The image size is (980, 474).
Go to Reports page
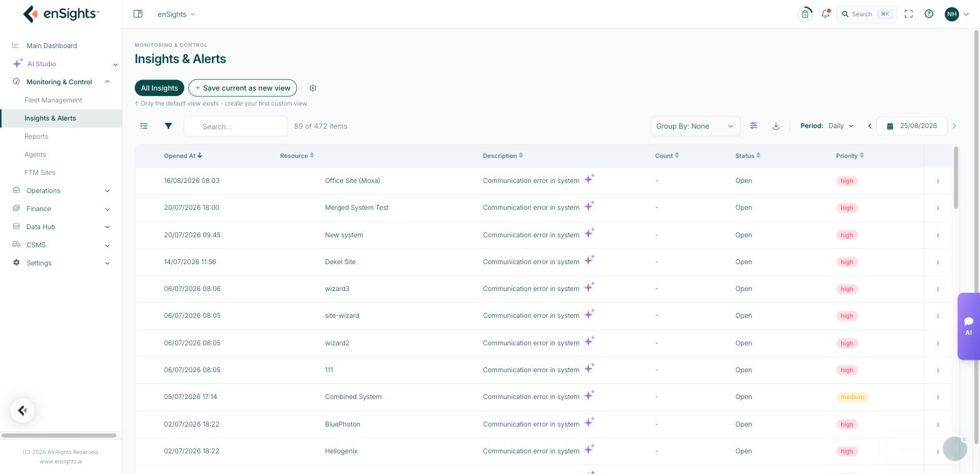tap(36, 136)
